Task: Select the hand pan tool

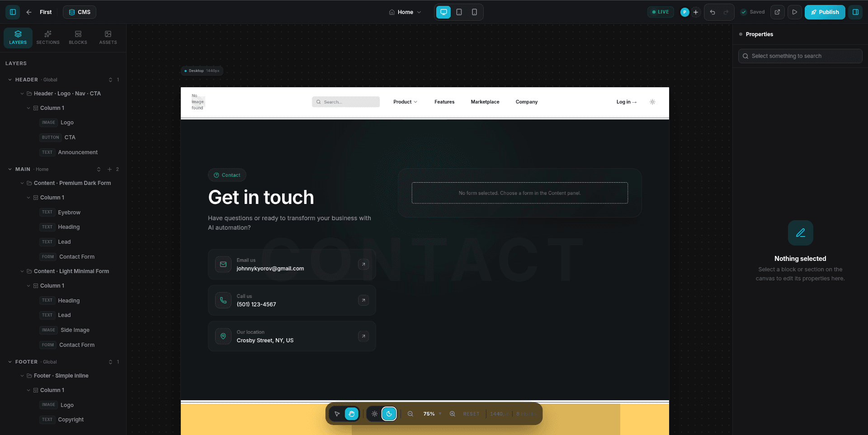Action: click(x=352, y=414)
